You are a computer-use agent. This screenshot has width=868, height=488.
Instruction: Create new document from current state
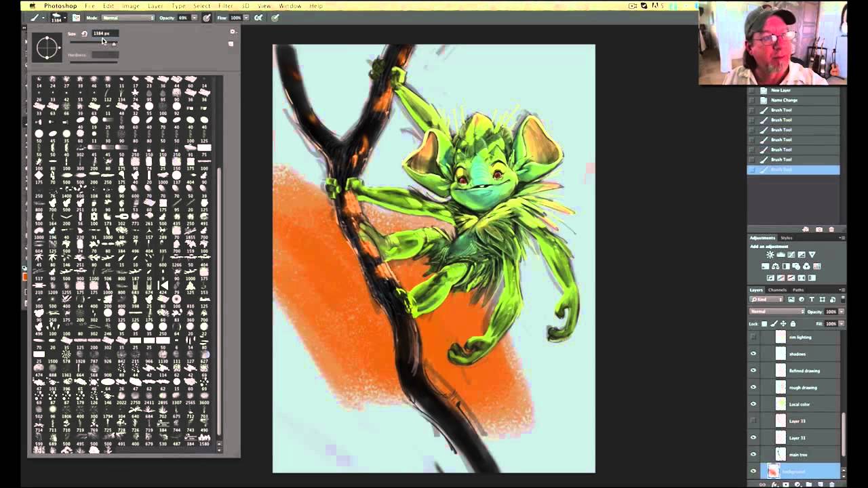[x=806, y=229]
